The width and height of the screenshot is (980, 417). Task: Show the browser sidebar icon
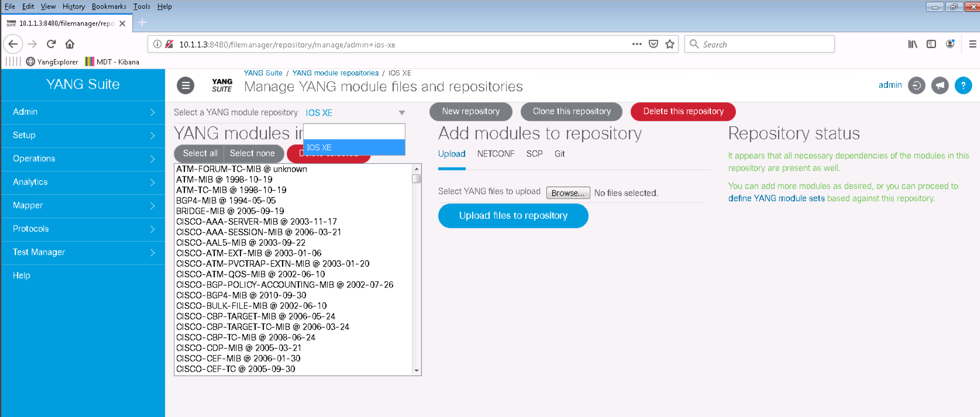point(931,45)
